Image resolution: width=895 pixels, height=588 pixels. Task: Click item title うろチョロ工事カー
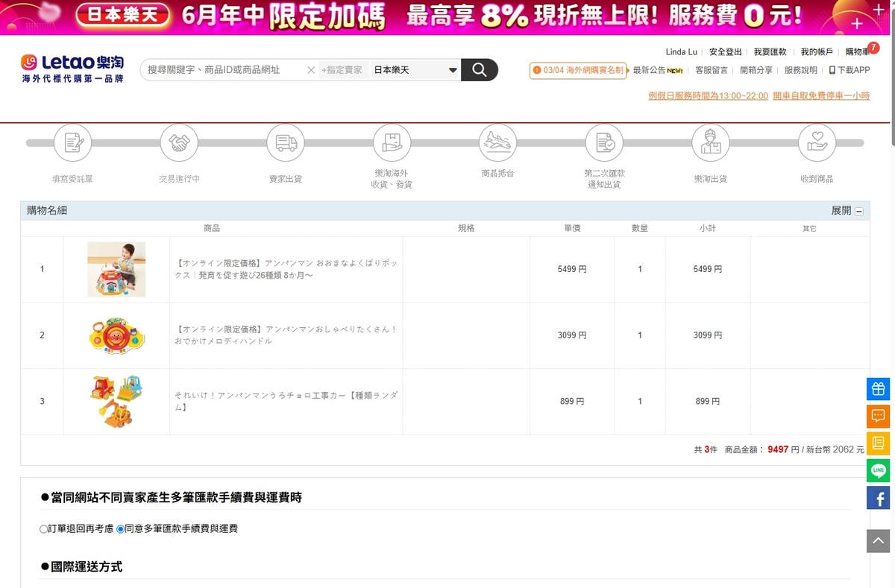286,401
